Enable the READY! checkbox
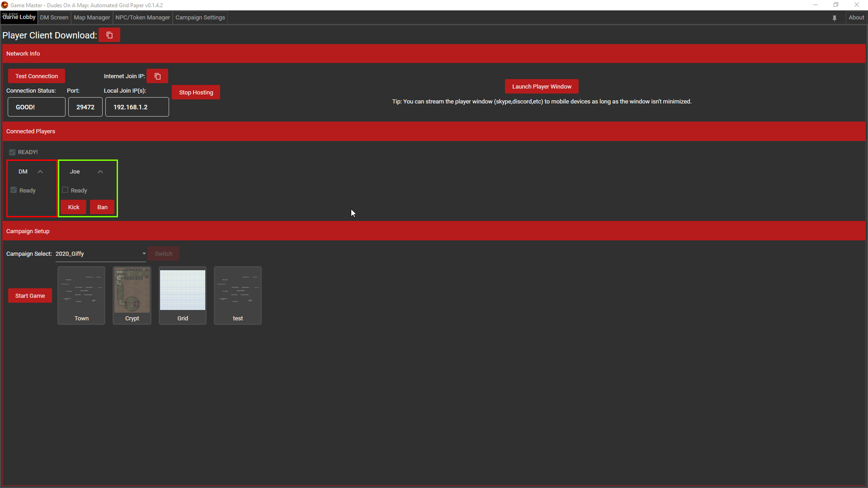The height and width of the screenshot is (488, 868). [x=12, y=152]
